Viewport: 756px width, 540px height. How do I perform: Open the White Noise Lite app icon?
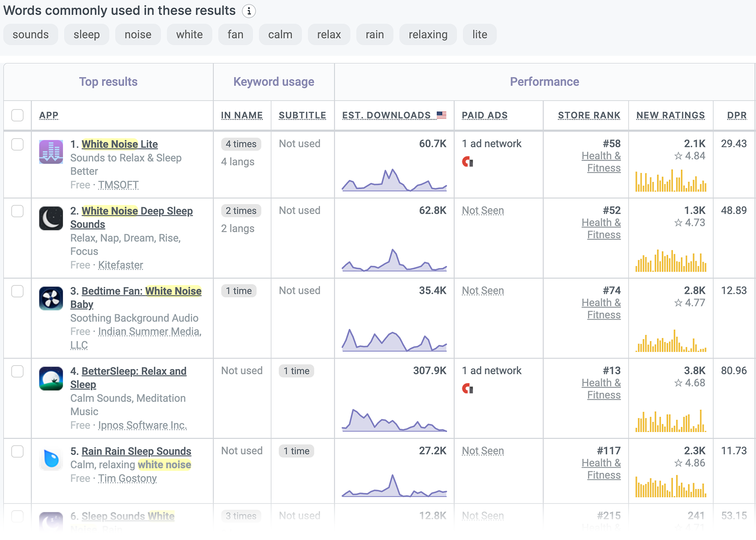coord(51,152)
